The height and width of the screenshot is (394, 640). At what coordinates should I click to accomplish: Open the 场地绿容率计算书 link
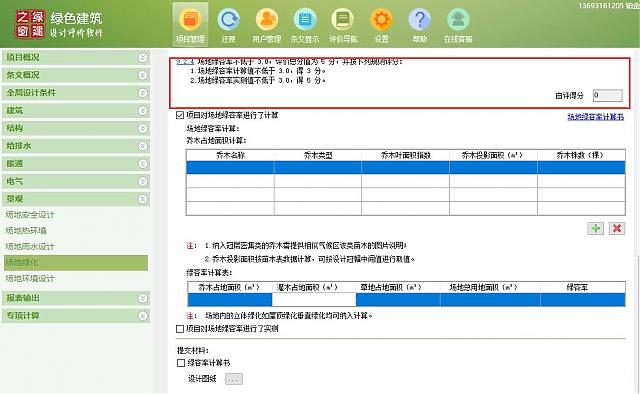click(596, 117)
